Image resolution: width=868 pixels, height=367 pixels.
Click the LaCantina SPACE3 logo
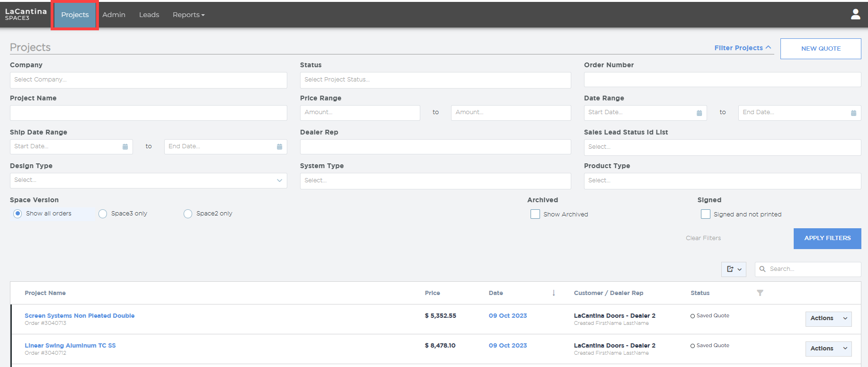click(26, 14)
